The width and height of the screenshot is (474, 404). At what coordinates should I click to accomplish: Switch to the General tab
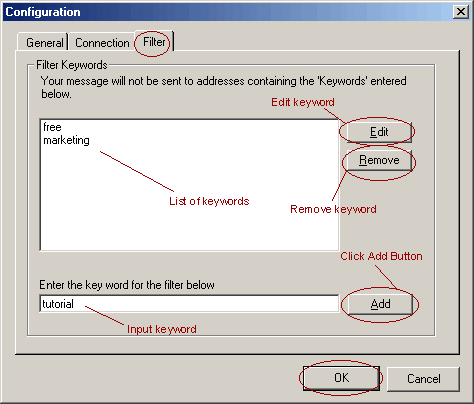pyautogui.click(x=44, y=43)
